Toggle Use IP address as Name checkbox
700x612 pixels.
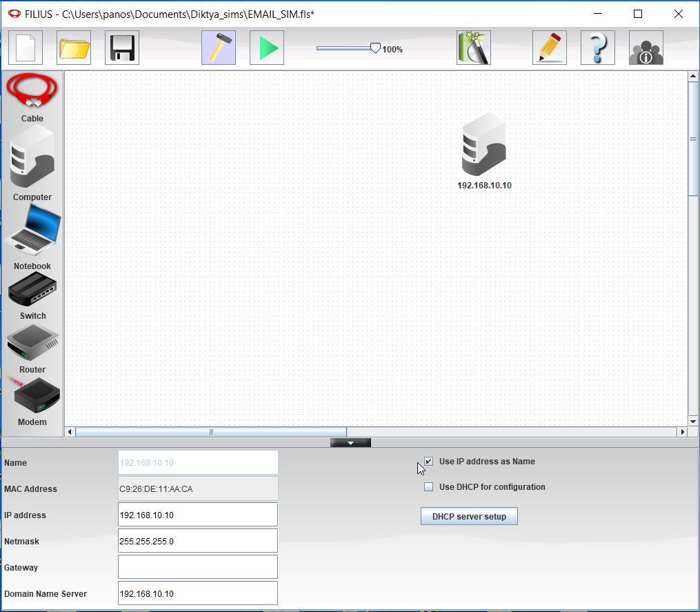(428, 461)
